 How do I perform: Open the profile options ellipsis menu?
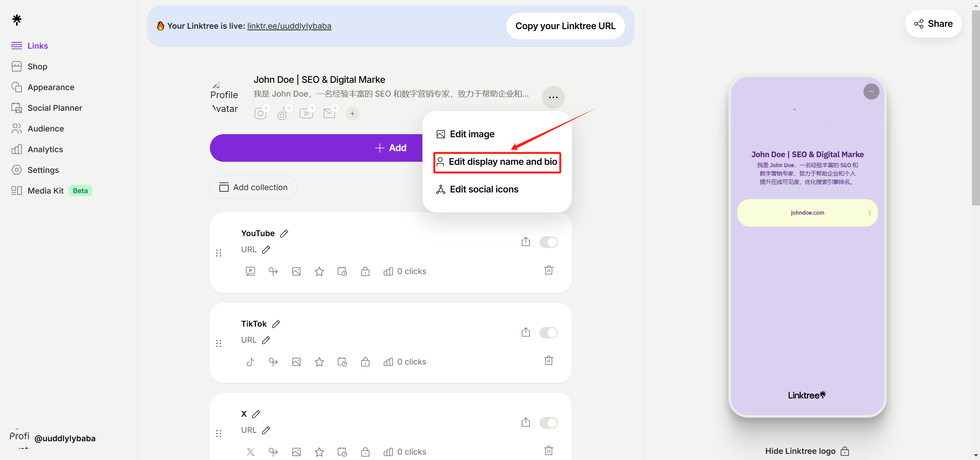(x=553, y=97)
